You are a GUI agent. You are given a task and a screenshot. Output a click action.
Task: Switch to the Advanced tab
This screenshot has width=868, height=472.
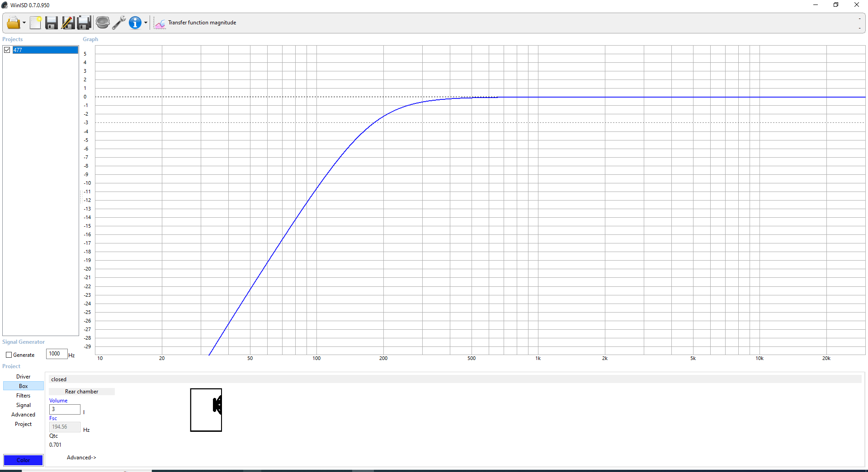click(24, 415)
